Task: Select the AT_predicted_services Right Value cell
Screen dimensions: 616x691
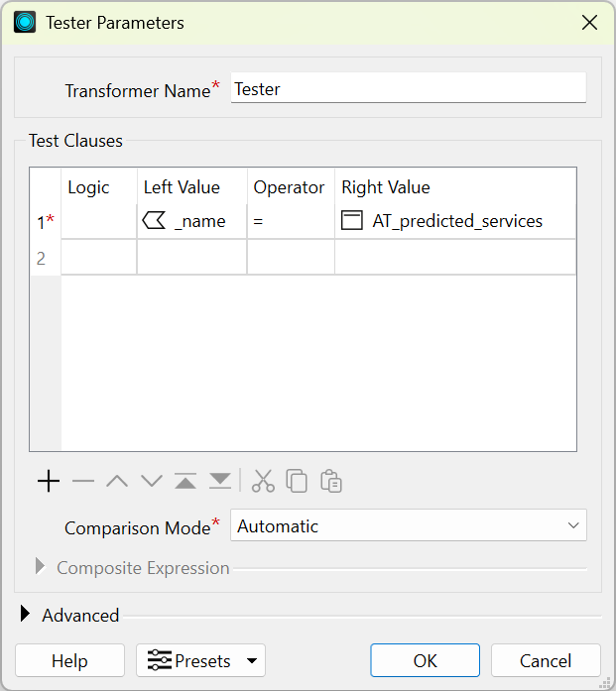Action: point(455,221)
